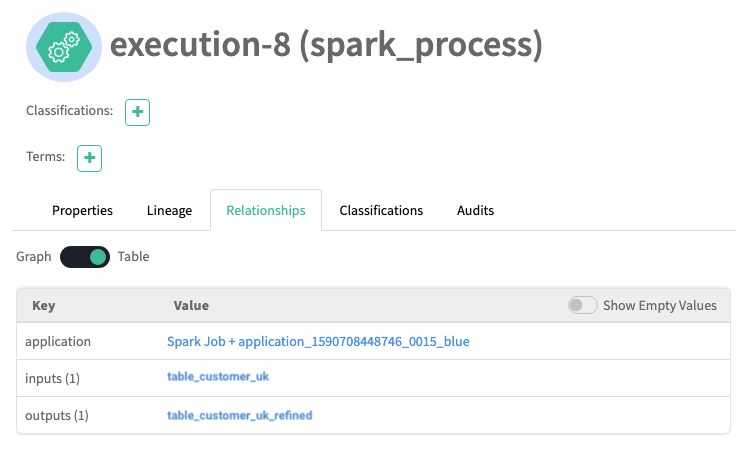The width and height of the screenshot is (744, 451).
Task: Click the Key column header
Action: [x=44, y=306]
